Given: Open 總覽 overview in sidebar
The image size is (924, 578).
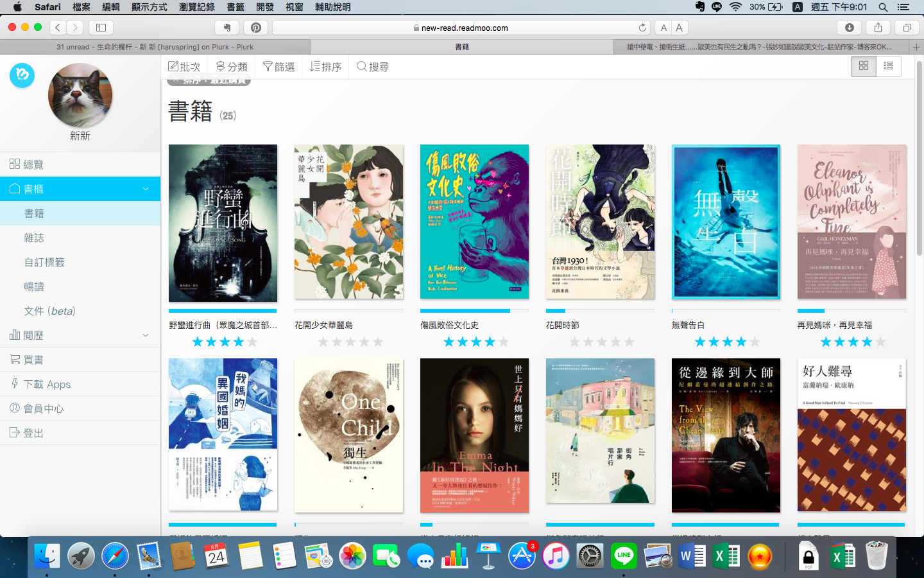Looking at the screenshot, I should 80,164.
